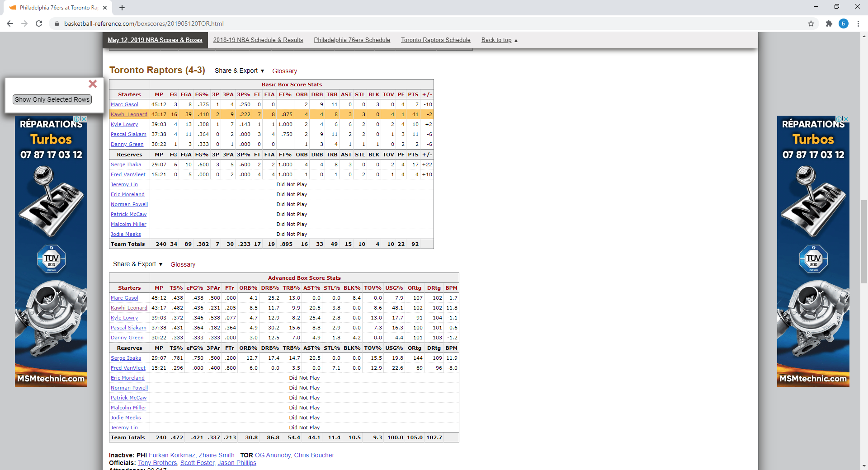Open inactive player Furkan Korkmaz
Screen dimensions: 868x470
coord(172,455)
